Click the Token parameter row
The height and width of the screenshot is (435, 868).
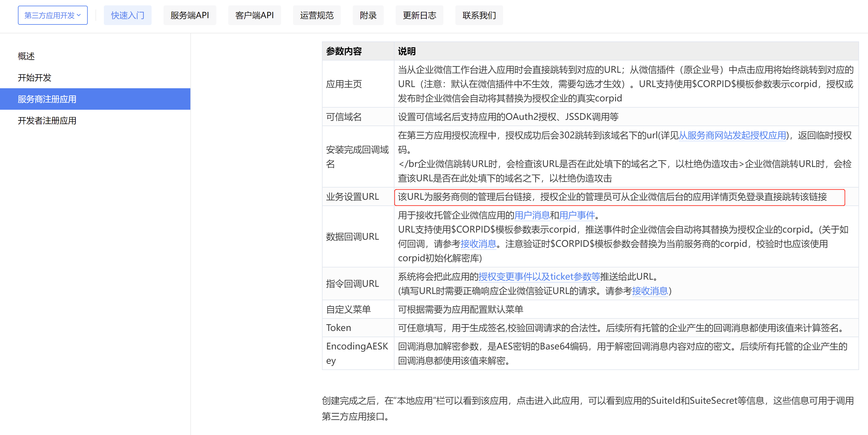(x=338, y=327)
